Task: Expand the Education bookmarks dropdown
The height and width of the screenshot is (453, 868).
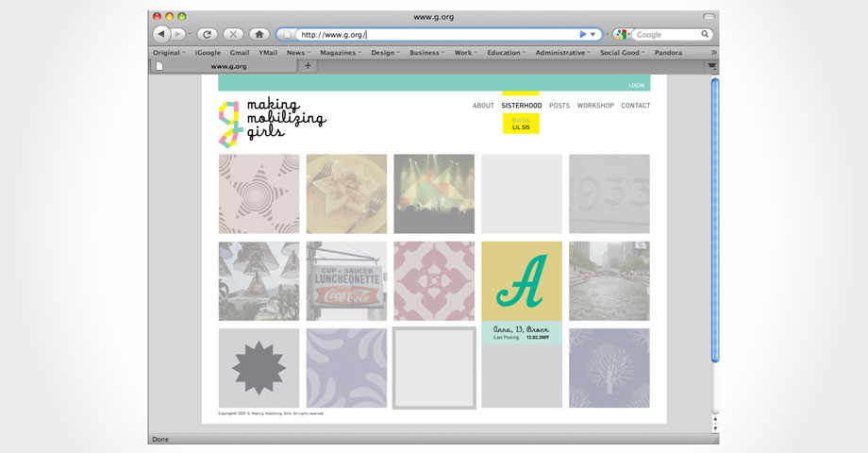Action: pos(507,53)
